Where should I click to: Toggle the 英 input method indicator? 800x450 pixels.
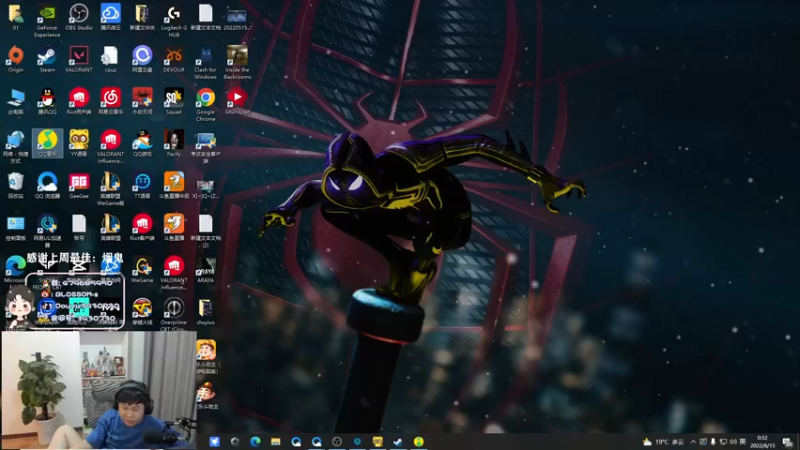pos(742,442)
